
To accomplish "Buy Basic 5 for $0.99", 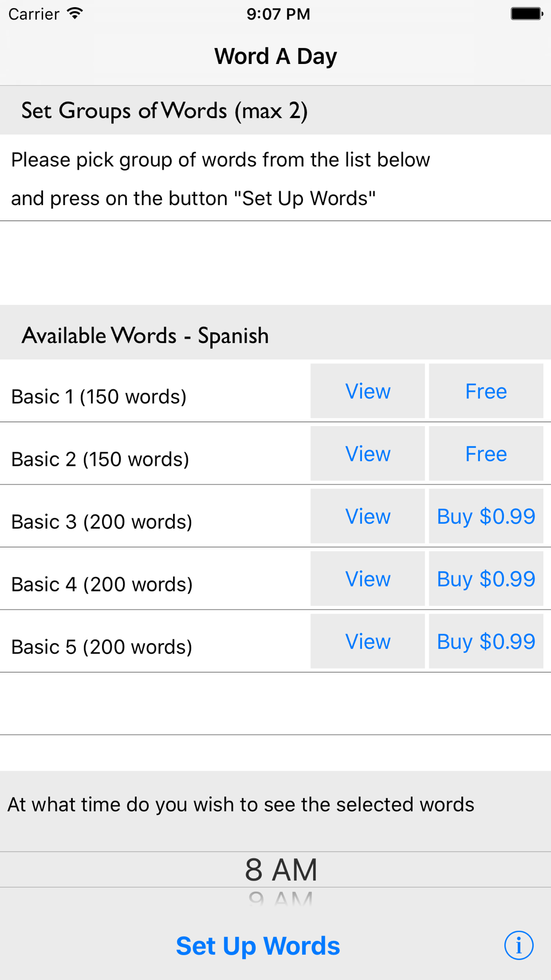I will coord(485,642).
